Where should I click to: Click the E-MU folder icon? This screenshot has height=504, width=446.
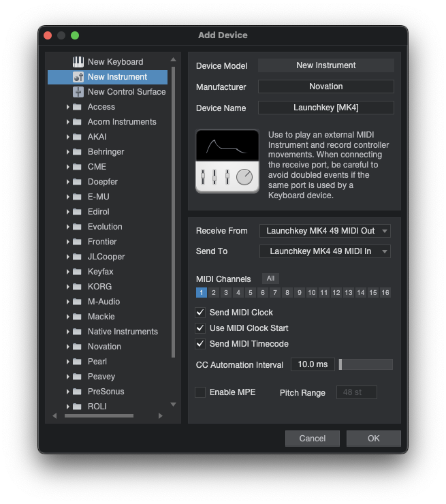[x=77, y=197]
